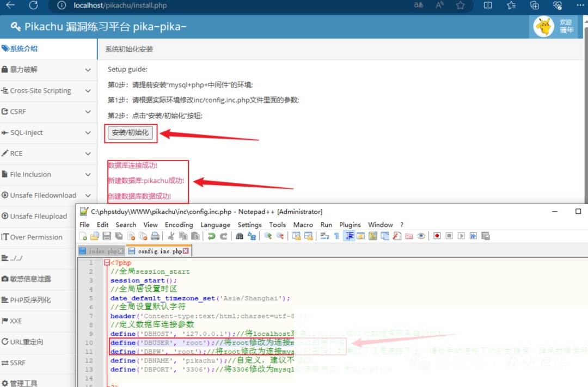Click the Split Screen icon in Edge
This screenshot has height=387, width=588.
pyautogui.click(x=488, y=5)
